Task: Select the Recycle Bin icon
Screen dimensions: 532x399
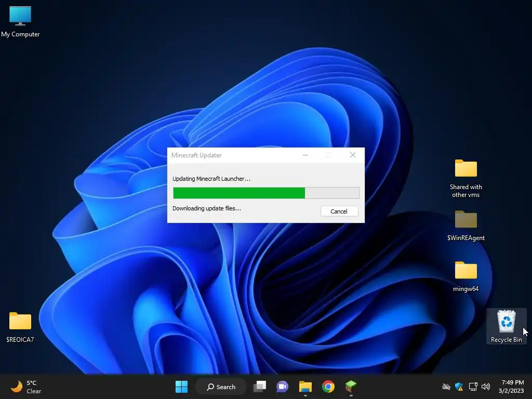Action: click(x=506, y=326)
